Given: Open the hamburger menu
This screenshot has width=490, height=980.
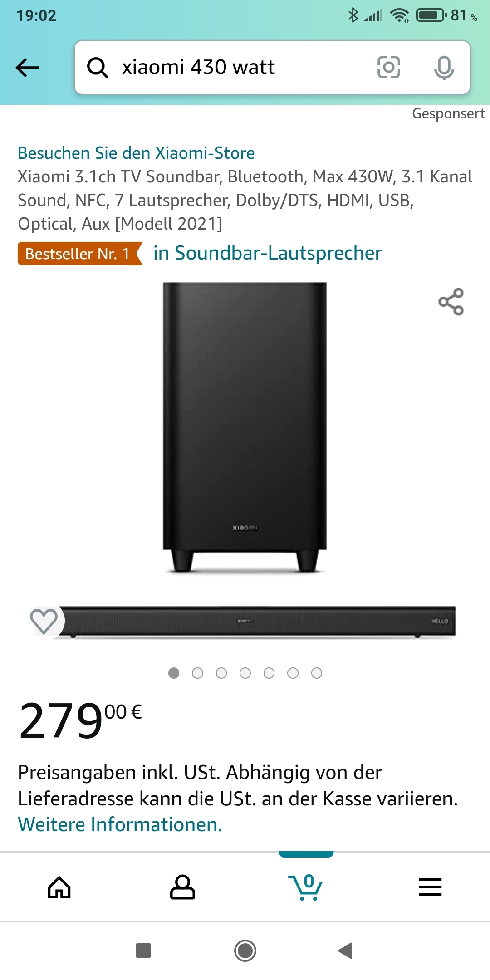Looking at the screenshot, I should (x=430, y=887).
